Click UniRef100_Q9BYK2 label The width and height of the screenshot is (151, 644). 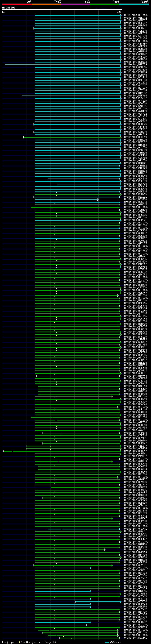tap(135, 622)
